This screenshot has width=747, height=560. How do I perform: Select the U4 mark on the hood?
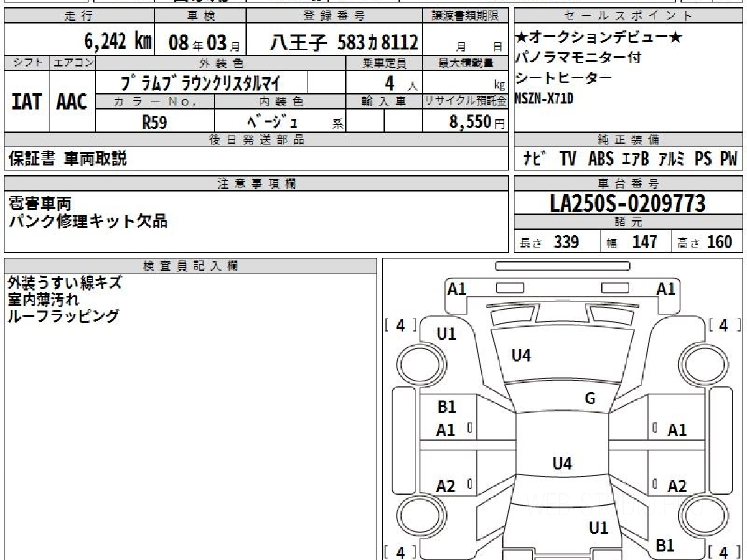tap(521, 355)
